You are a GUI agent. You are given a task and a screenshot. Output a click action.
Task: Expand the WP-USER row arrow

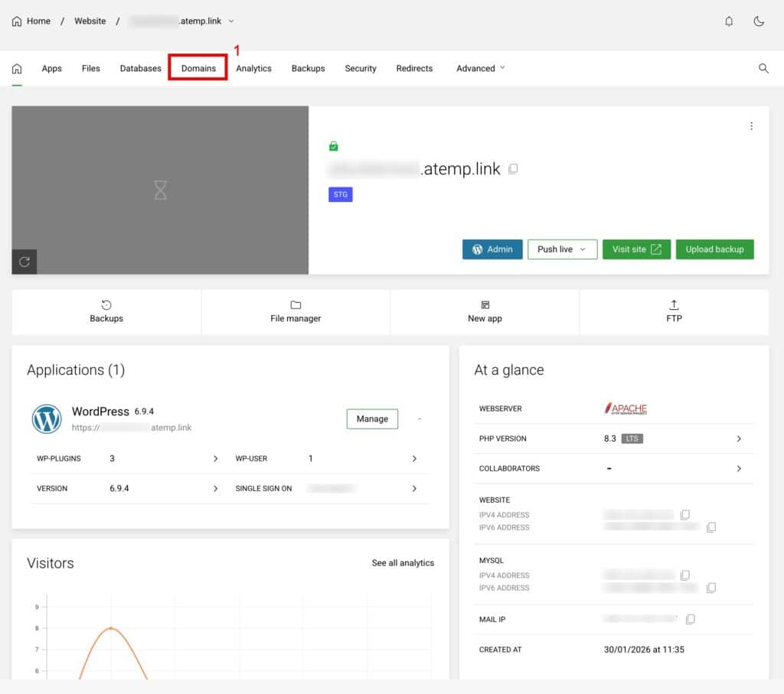[414, 458]
